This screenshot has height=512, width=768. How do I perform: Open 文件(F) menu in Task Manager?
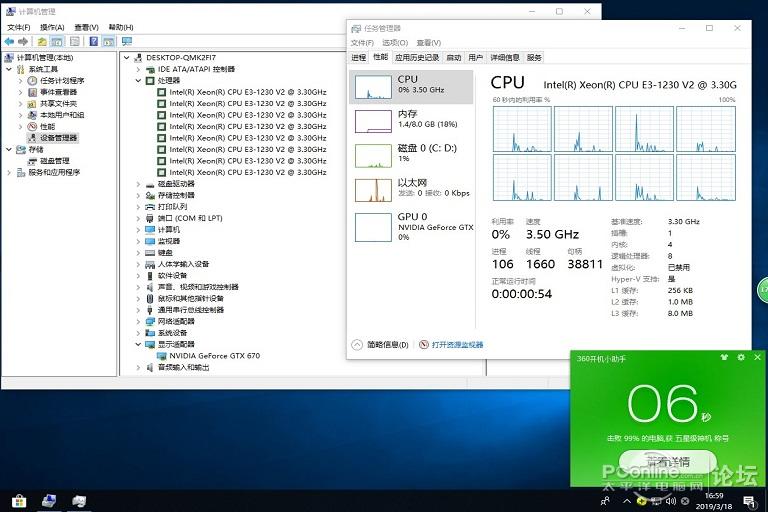coord(362,43)
